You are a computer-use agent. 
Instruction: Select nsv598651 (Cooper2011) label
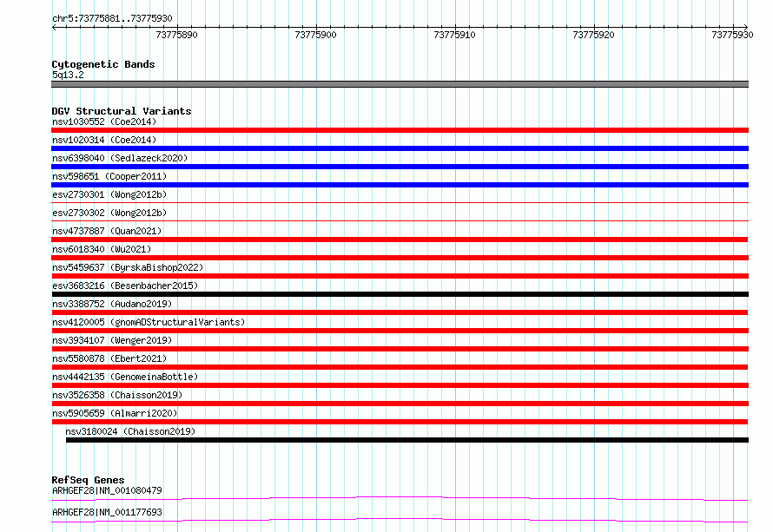click(109, 176)
